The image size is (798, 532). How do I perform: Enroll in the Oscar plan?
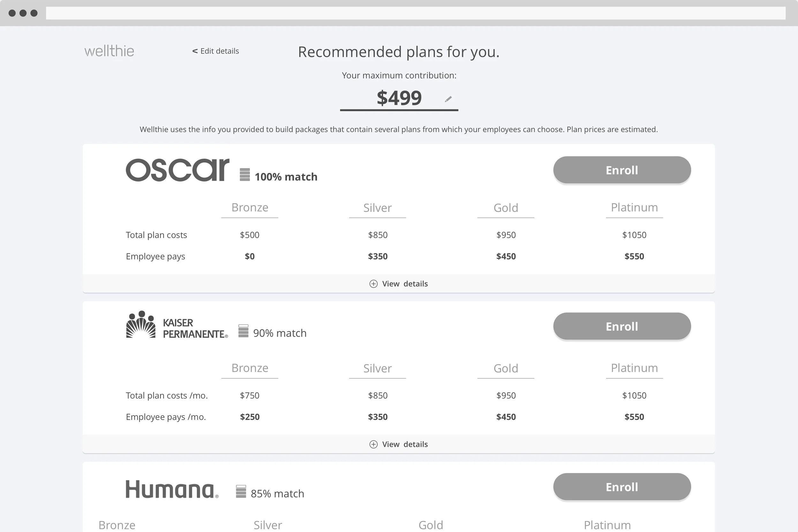tap(621, 170)
